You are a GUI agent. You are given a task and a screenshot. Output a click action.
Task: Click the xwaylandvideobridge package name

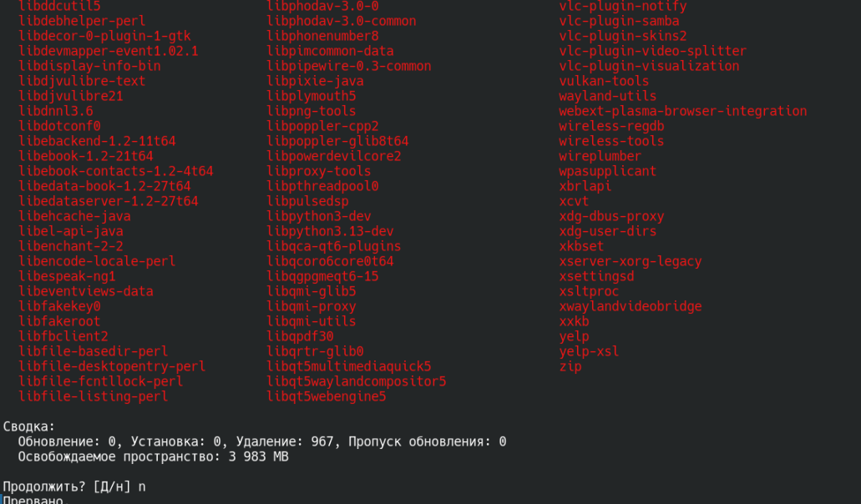tap(630, 306)
